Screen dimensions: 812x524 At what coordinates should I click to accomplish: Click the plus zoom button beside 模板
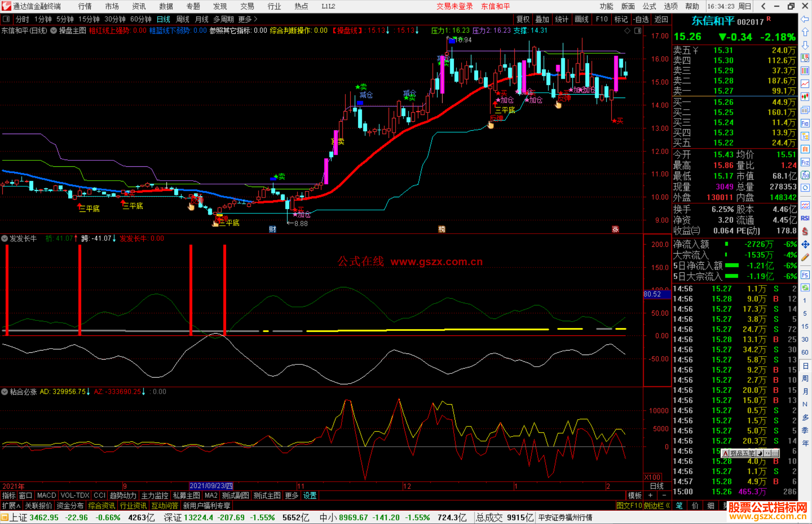pyautogui.click(x=650, y=495)
